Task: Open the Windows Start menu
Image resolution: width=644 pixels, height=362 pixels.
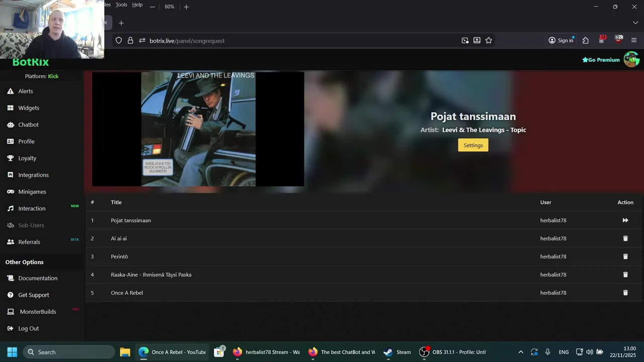Action: (12, 352)
